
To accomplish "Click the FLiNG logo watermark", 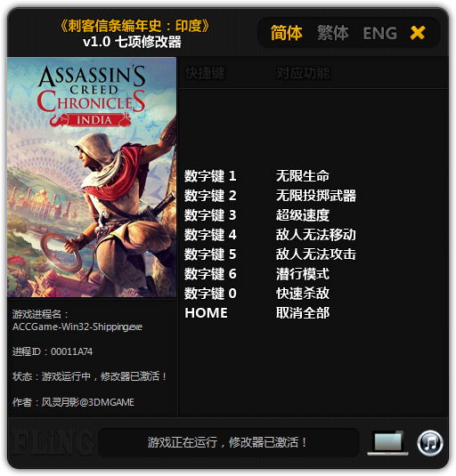I will click(x=52, y=443).
